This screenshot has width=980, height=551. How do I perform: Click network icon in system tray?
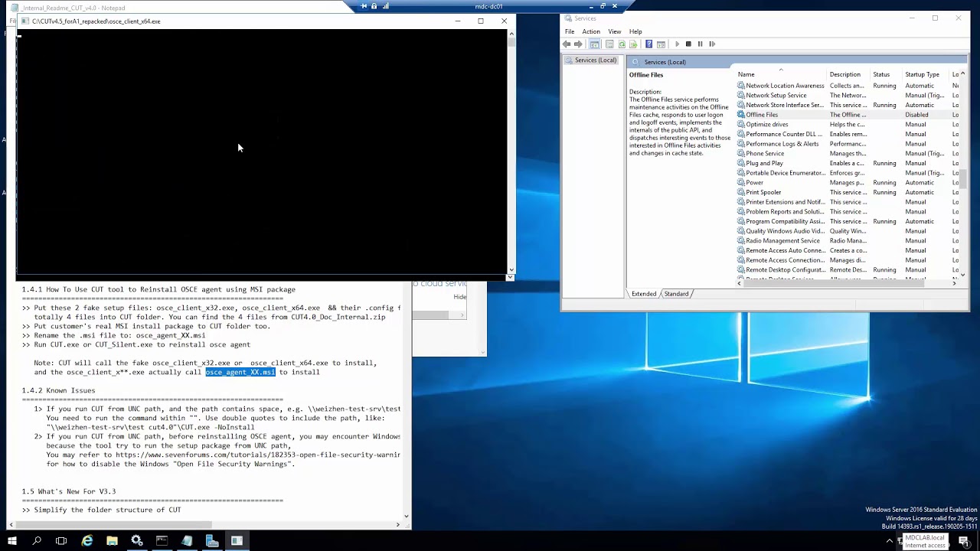click(x=900, y=541)
